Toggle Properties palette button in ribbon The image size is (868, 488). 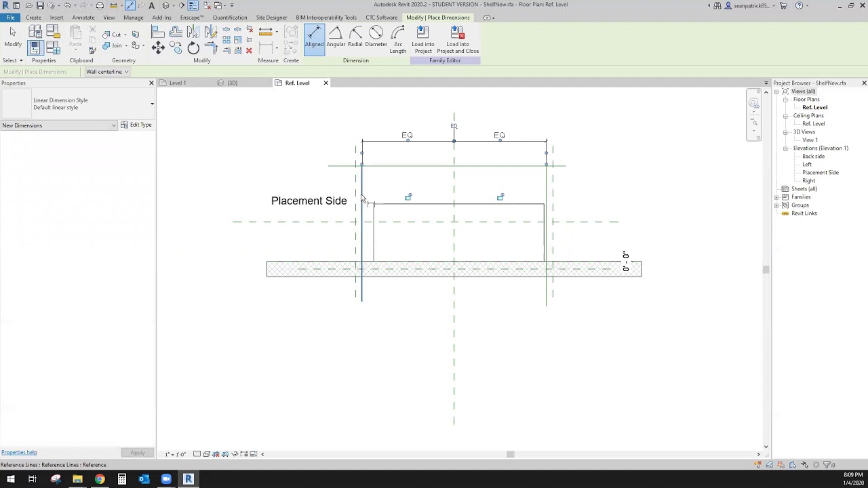pos(35,48)
